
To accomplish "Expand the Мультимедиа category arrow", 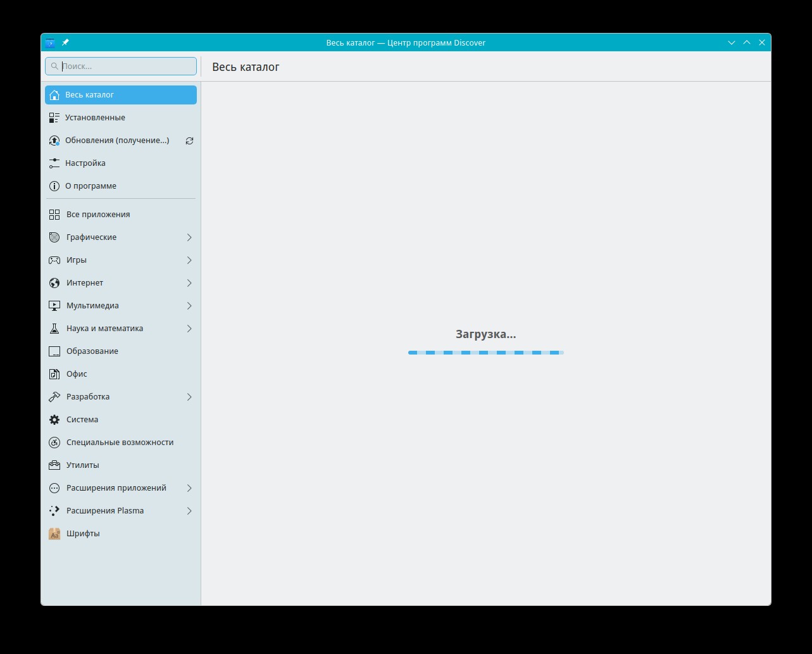I will point(189,306).
